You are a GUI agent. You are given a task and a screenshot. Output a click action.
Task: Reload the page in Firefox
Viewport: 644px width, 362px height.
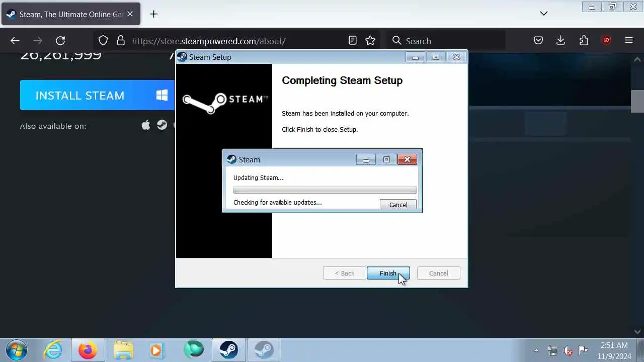click(60, 41)
